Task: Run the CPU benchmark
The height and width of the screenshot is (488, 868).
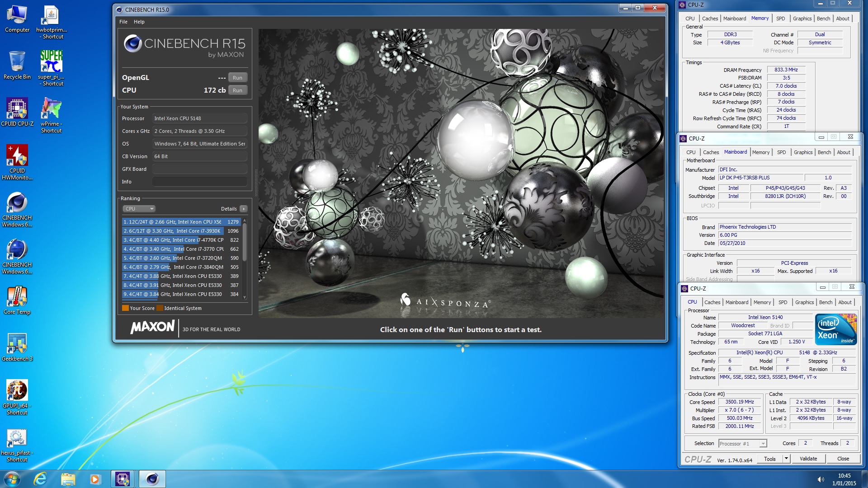Action: coord(238,90)
